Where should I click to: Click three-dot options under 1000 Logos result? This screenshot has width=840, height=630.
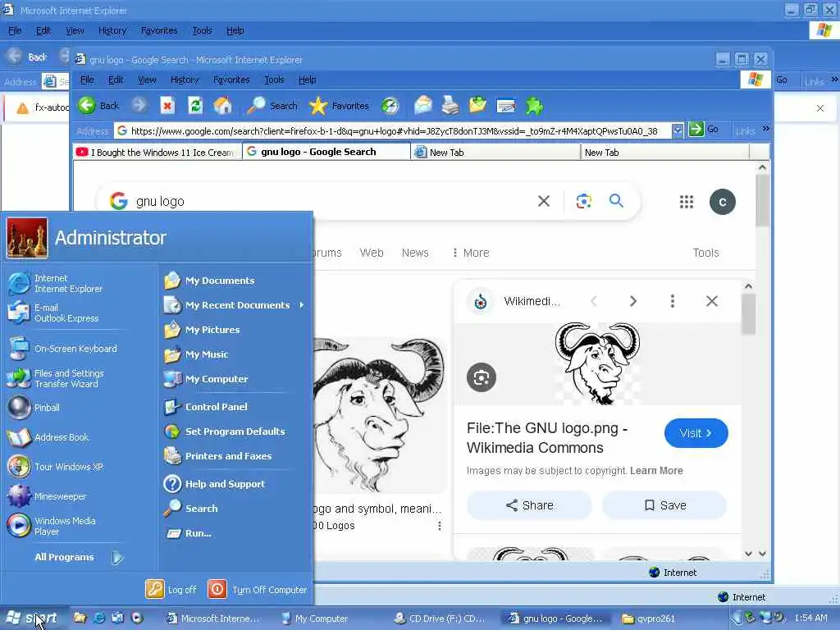point(440,526)
